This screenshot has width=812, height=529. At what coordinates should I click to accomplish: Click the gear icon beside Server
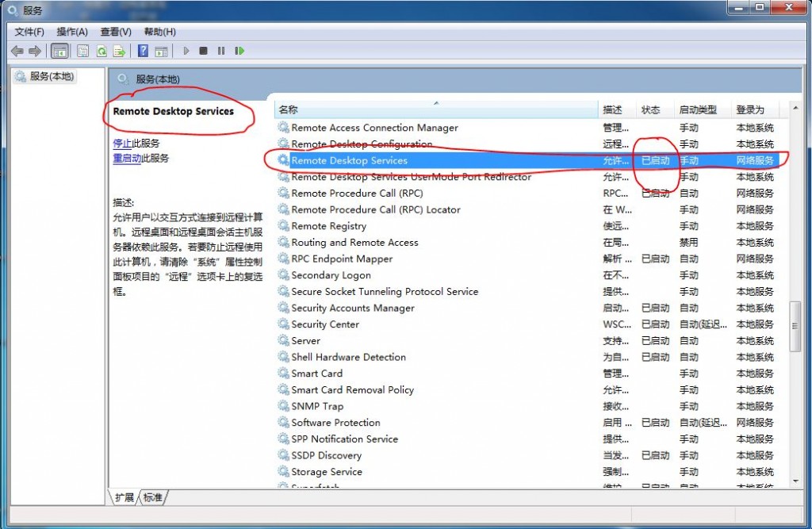click(x=283, y=340)
